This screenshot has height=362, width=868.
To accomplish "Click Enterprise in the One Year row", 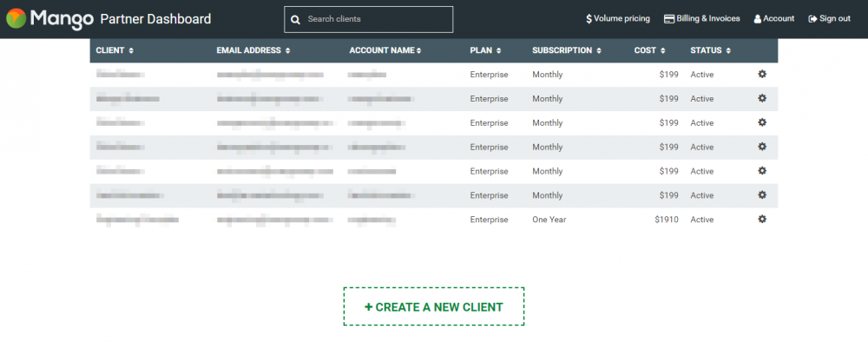I will click(489, 220).
